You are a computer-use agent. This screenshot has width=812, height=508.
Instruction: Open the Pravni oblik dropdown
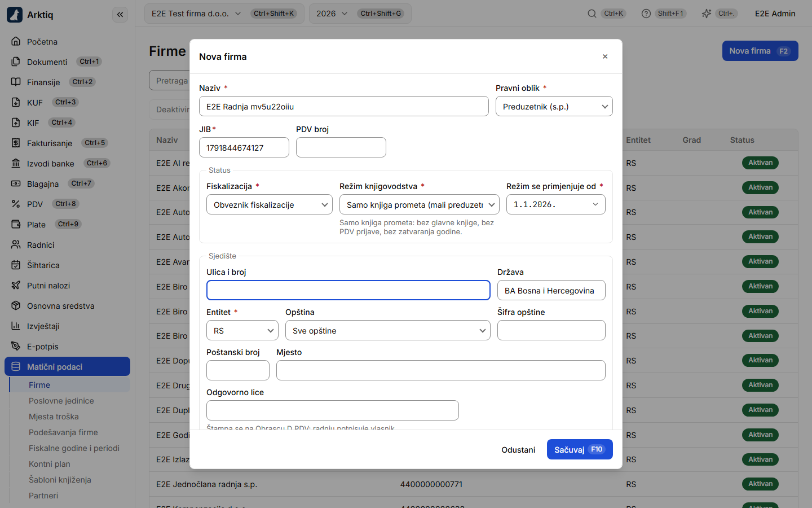(554, 106)
